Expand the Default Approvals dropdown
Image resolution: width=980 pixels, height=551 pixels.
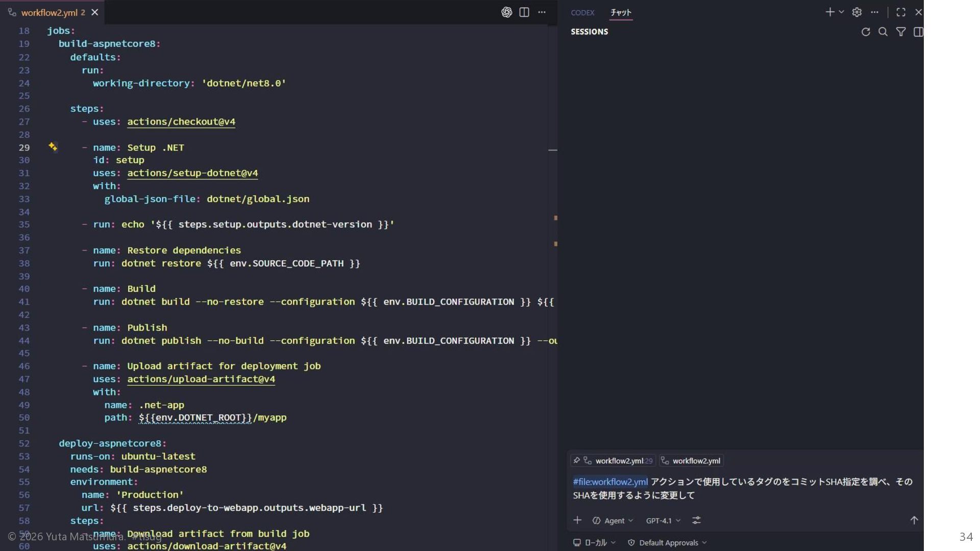point(668,543)
